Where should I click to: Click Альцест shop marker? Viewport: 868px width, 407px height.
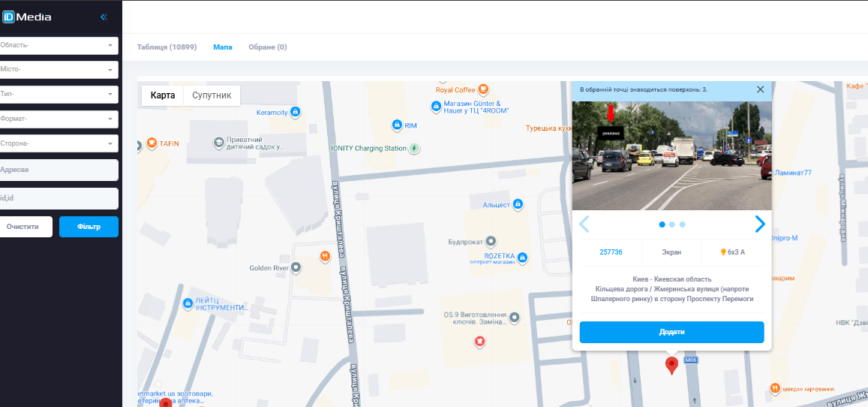click(x=518, y=204)
